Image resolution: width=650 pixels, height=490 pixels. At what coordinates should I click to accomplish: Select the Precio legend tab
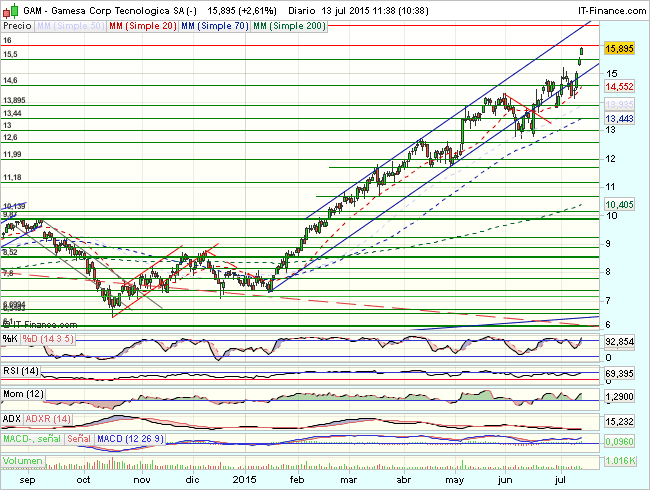point(17,26)
